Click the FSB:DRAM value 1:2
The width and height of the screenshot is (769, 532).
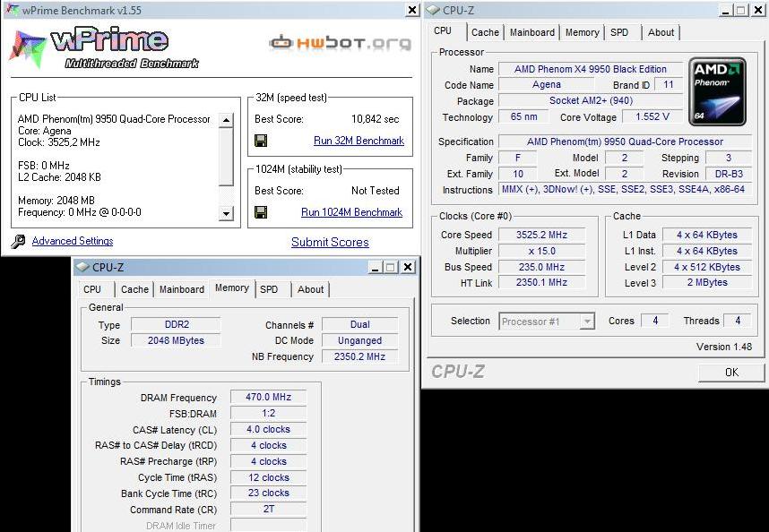[x=268, y=414]
